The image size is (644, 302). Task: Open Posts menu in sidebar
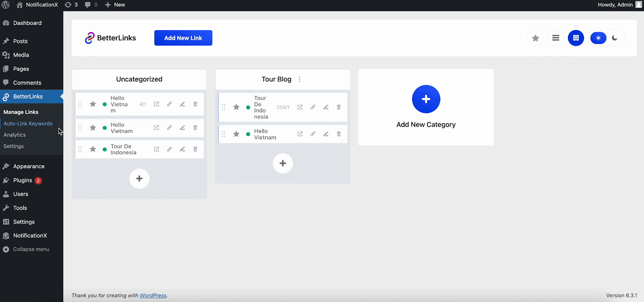tap(31, 41)
